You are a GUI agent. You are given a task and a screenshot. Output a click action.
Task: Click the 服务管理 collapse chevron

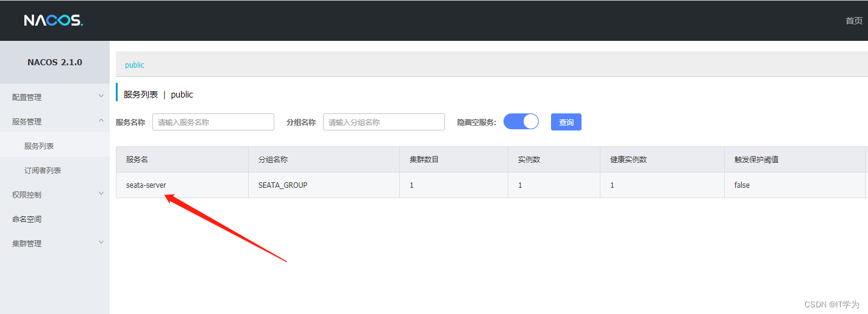point(101,121)
